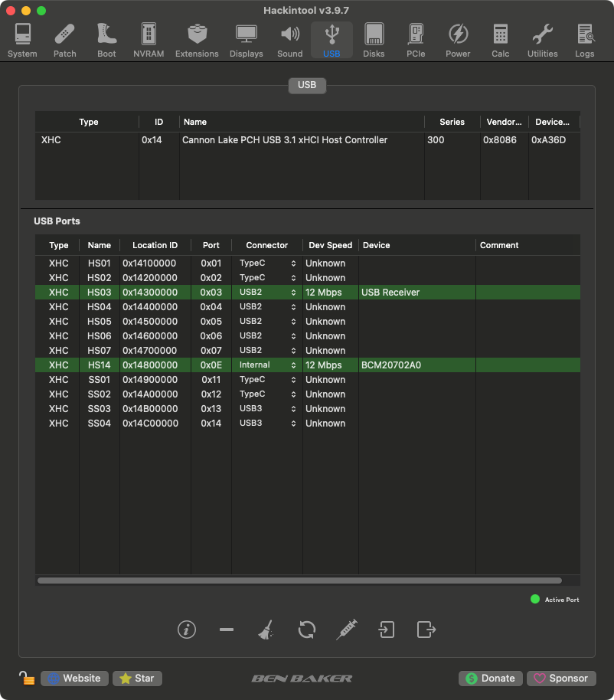The width and height of the screenshot is (614, 700).
Task: Click the USB tab label above controllers
Action: 307,85
